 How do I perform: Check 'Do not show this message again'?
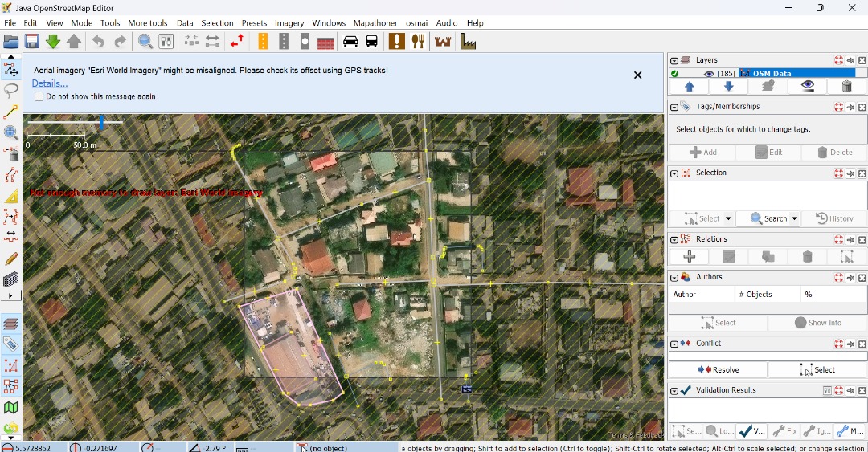coord(39,96)
